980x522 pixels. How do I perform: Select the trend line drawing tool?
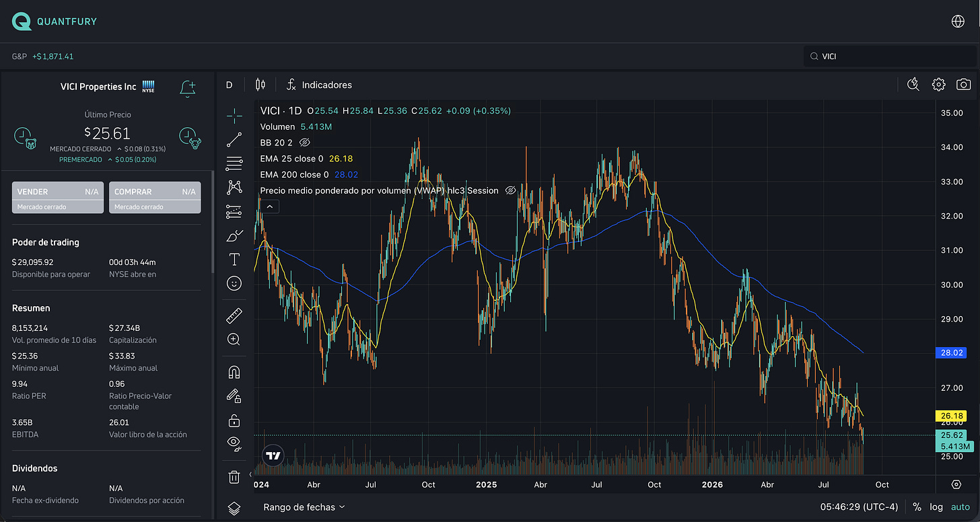click(x=234, y=140)
